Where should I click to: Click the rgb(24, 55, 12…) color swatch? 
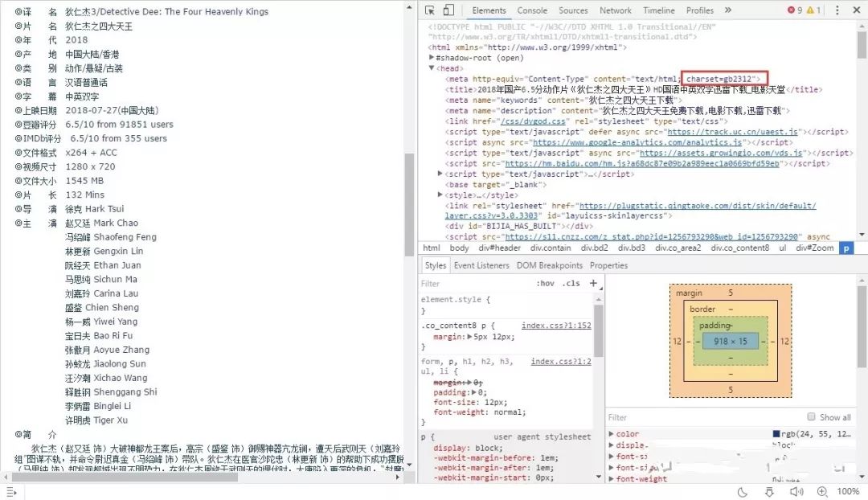(776, 434)
